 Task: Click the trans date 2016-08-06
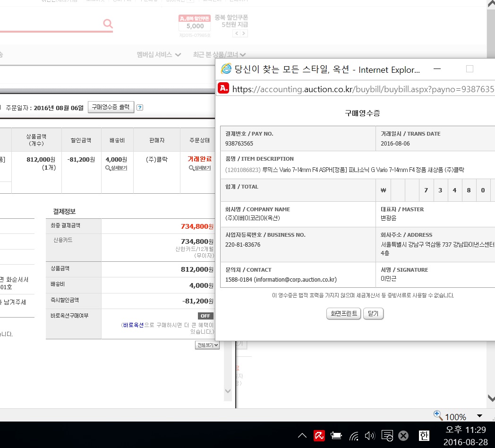pos(395,144)
